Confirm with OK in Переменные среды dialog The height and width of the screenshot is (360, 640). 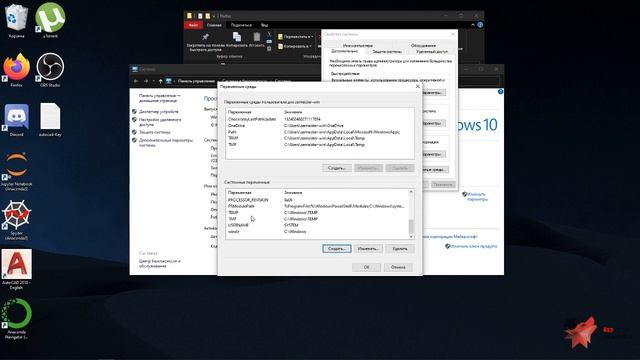point(367,267)
